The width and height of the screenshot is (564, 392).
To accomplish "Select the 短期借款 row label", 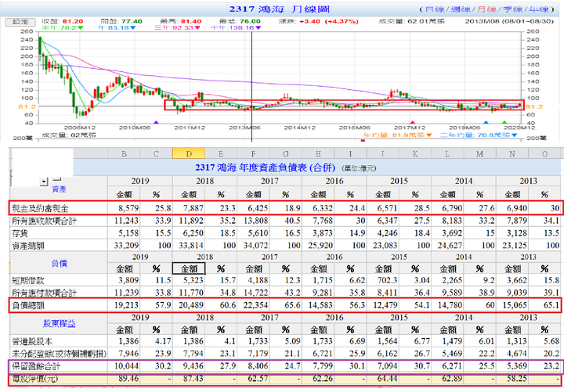I will click(28, 280).
